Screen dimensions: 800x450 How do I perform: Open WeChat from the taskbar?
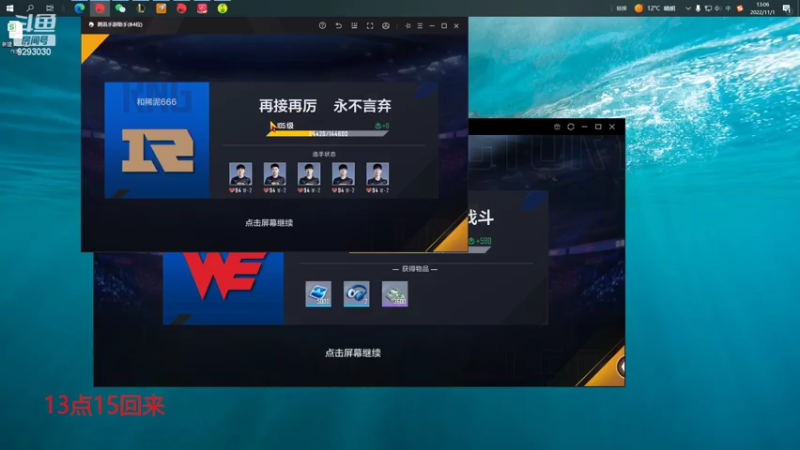120,8
